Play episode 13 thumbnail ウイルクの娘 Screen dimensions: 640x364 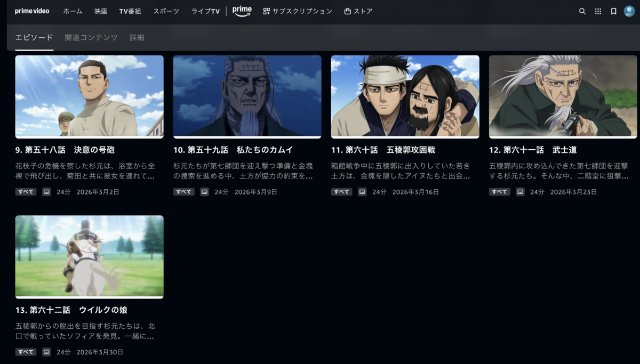point(89,256)
